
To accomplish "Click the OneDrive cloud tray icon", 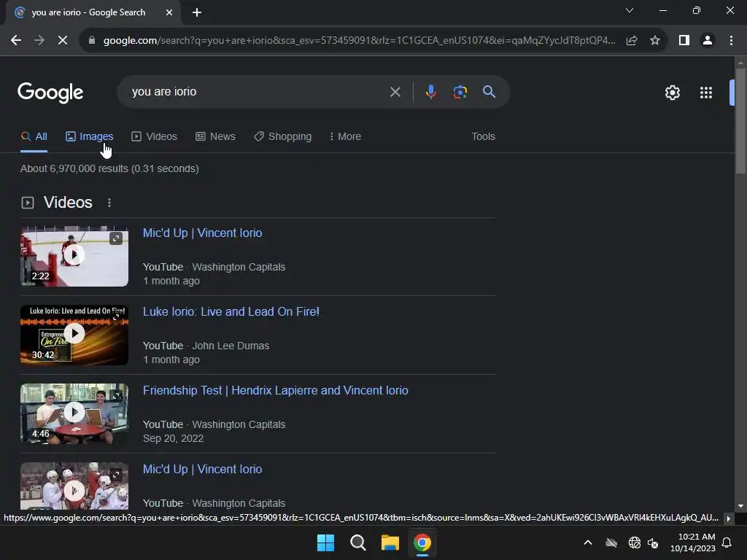I will [x=611, y=542].
